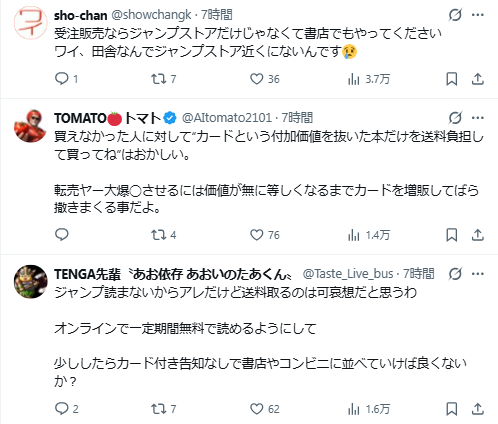The width and height of the screenshot is (498, 424).
Task: Open TENGA先輩's profile avatar
Action: point(30,282)
